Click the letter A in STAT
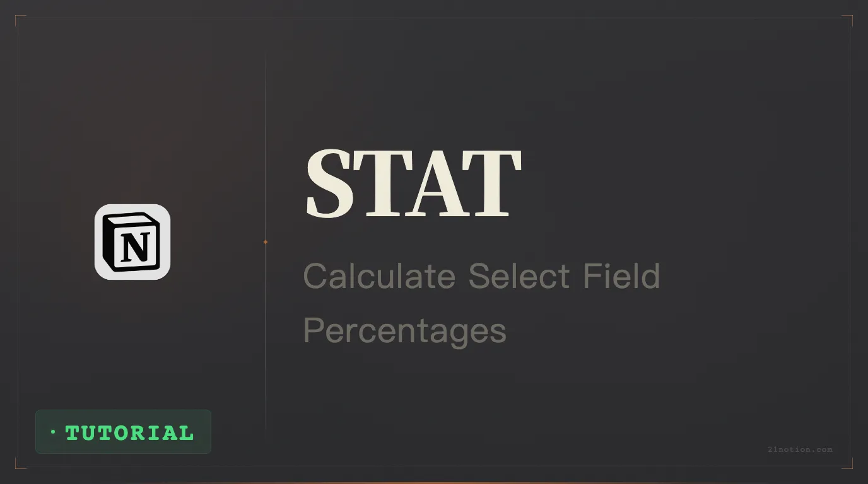868x484 pixels. pyautogui.click(x=430, y=183)
